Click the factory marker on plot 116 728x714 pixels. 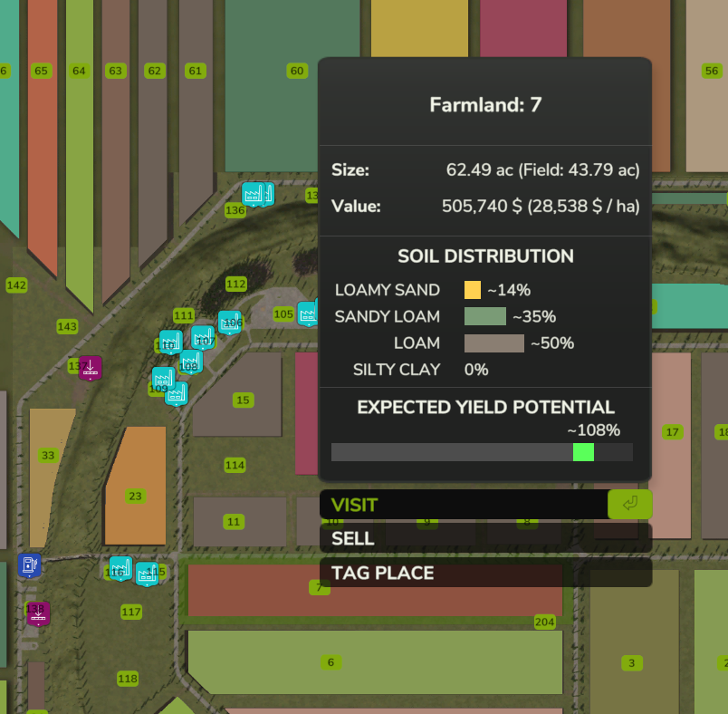(x=120, y=568)
